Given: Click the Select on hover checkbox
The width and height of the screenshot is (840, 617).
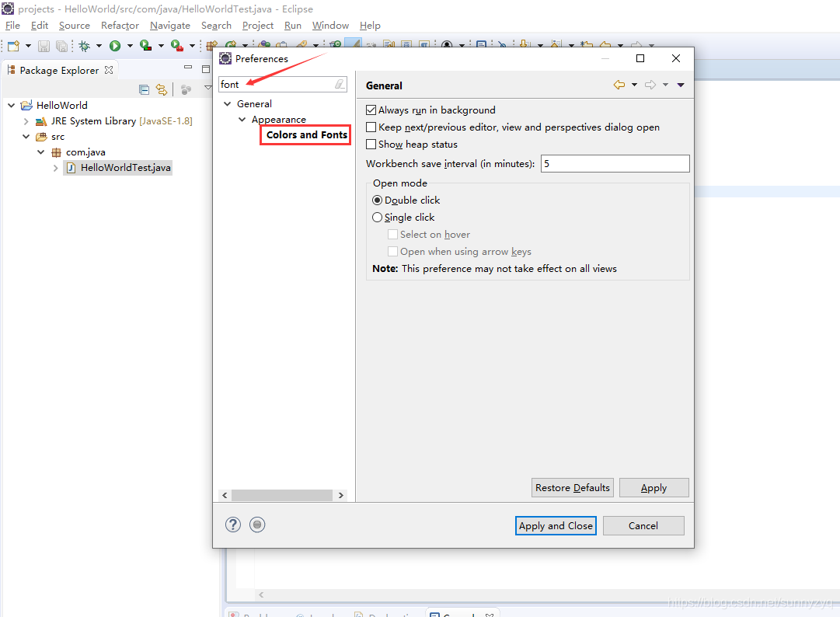Looking at the screenshot, I should click(392, 235).
